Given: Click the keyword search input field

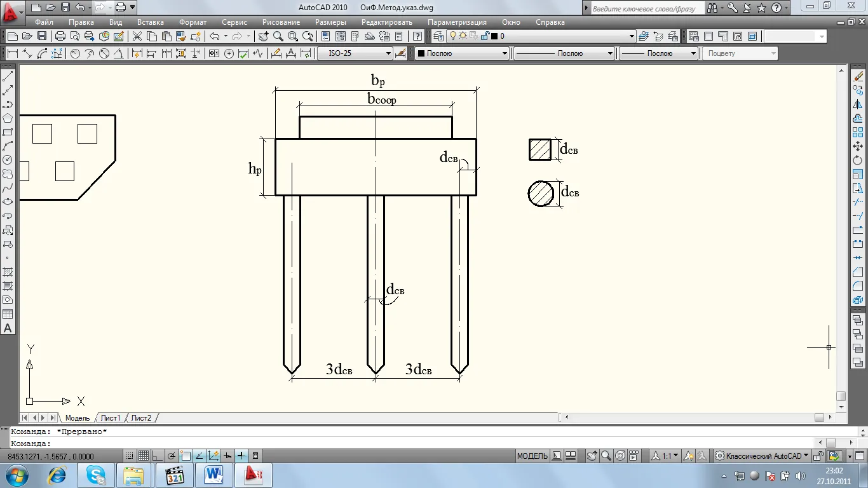Looking at the screenshot, I should click(x=647, y=8).
